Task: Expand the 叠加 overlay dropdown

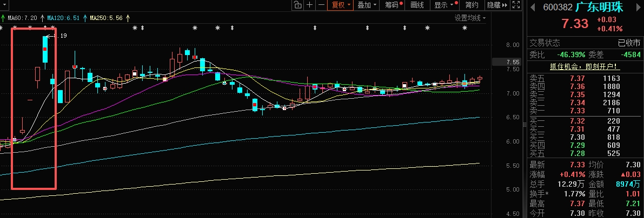Action: coord(367,5)
